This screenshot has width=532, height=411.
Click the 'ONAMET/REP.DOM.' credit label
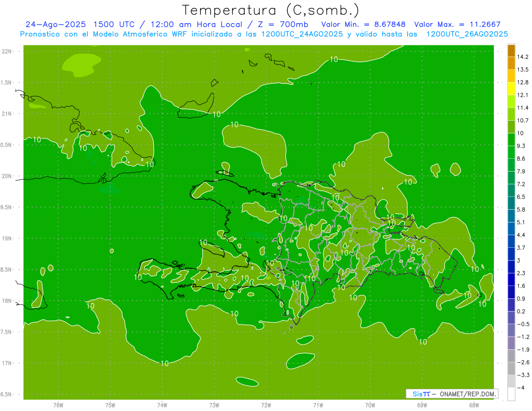click(x=467, y=394)
